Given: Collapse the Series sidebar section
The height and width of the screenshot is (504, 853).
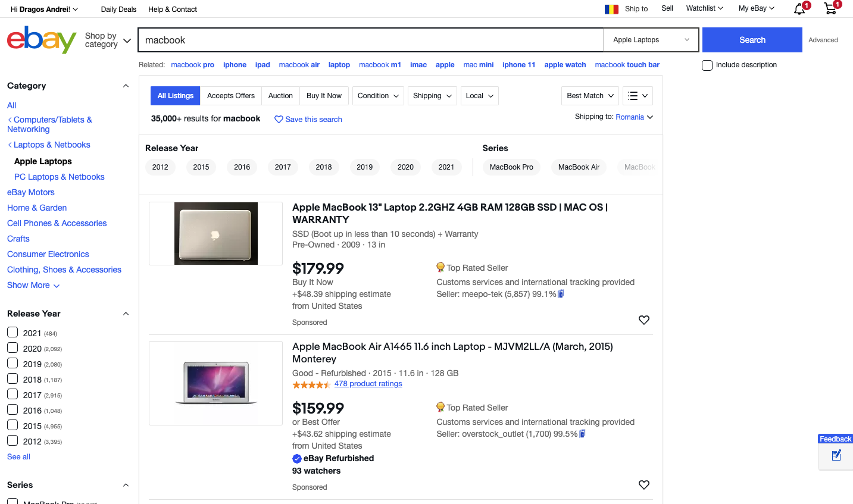Looking at the screenshot, I should point(126,485).
